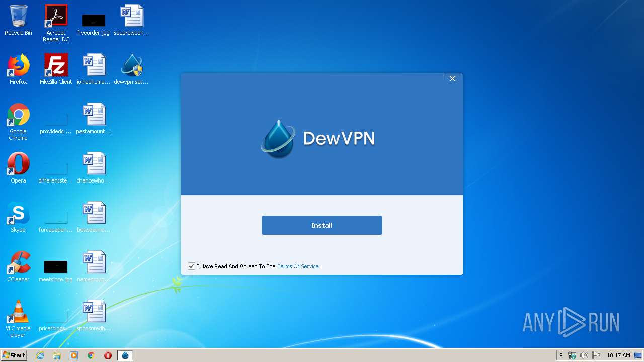This screenshot has width=644, height=362.
Task: Open the Action Center flag icon
Action: pos(596,355)
